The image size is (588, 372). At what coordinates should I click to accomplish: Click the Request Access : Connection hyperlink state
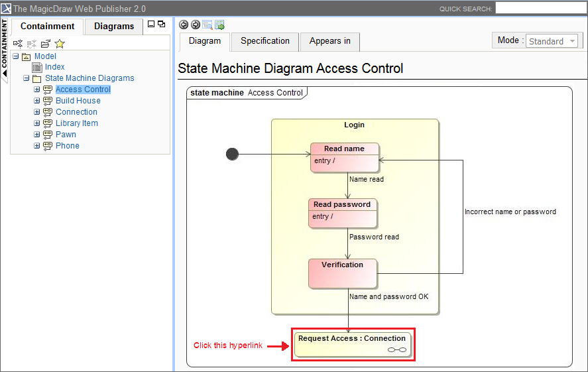(352, 343)
